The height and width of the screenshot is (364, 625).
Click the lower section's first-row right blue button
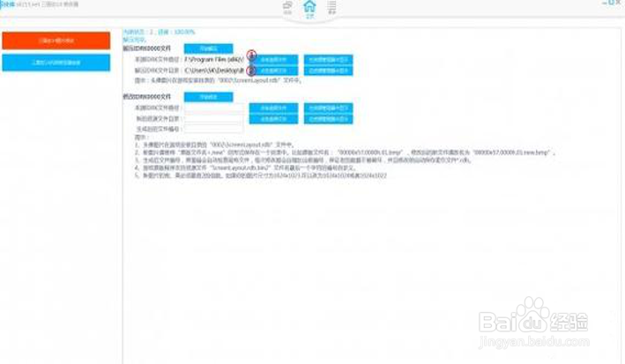tap(329, 108)
